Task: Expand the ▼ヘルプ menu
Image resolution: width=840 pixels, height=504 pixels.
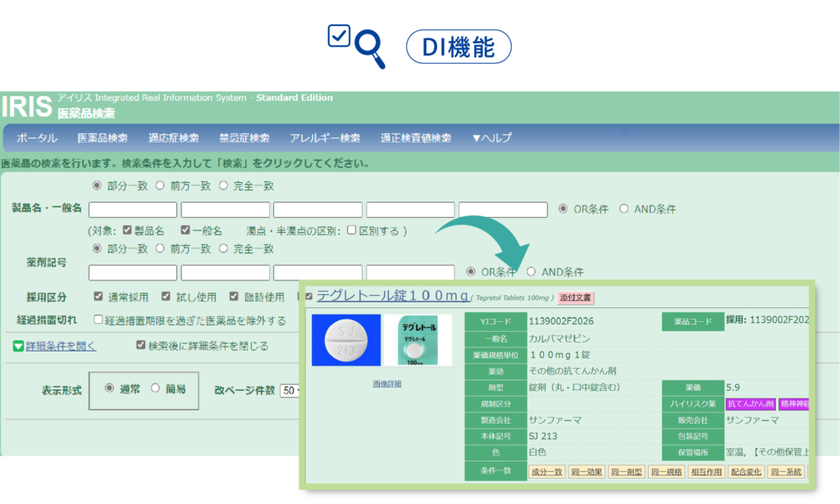Action: (x=492, y=138)
